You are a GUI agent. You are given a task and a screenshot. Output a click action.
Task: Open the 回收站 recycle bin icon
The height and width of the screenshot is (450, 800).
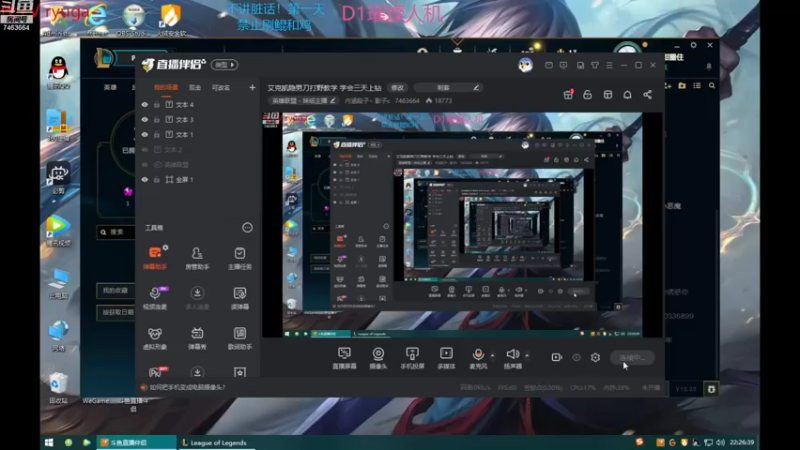[58, 388]
